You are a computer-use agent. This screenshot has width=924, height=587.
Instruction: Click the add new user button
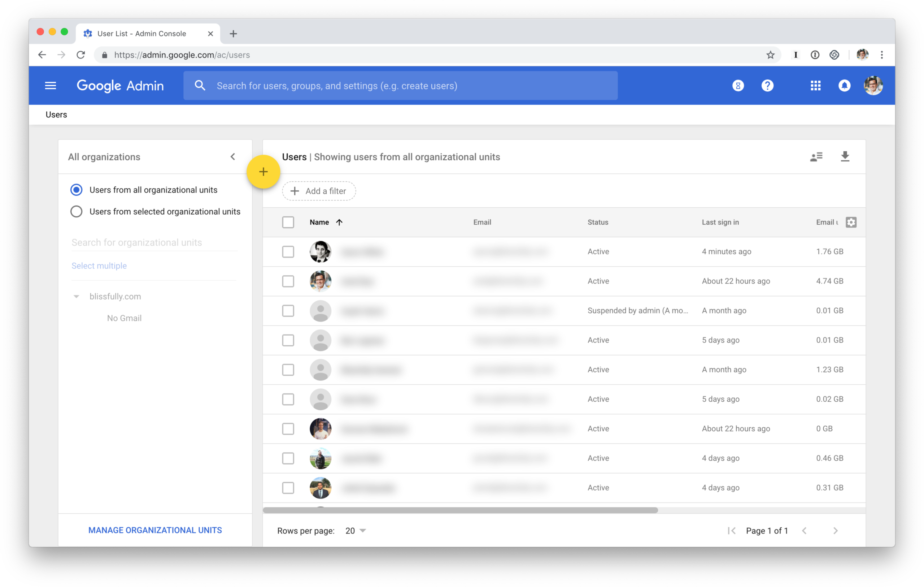coord(263,173)
